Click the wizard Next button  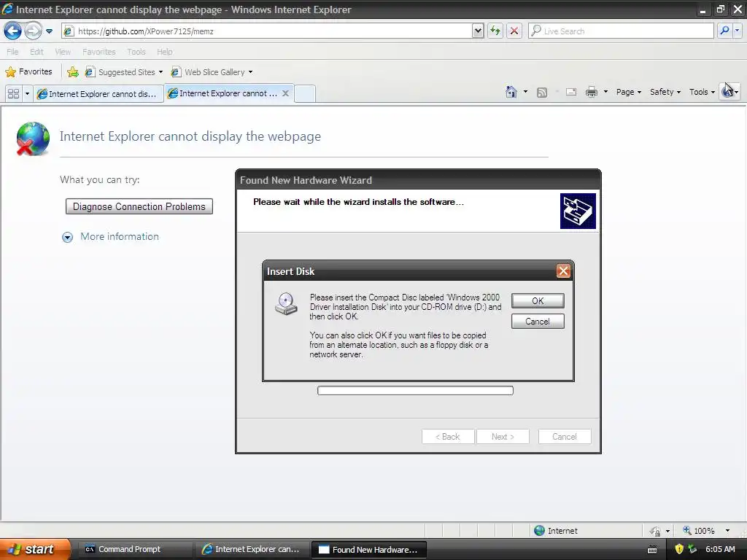503,437
